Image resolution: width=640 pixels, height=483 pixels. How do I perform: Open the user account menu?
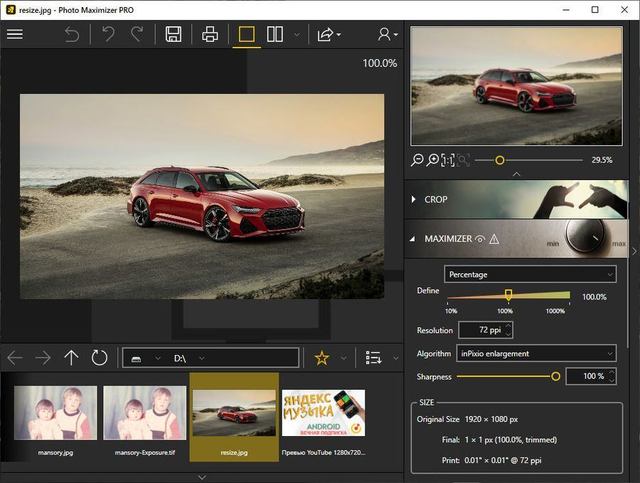(x=386, y=34)
